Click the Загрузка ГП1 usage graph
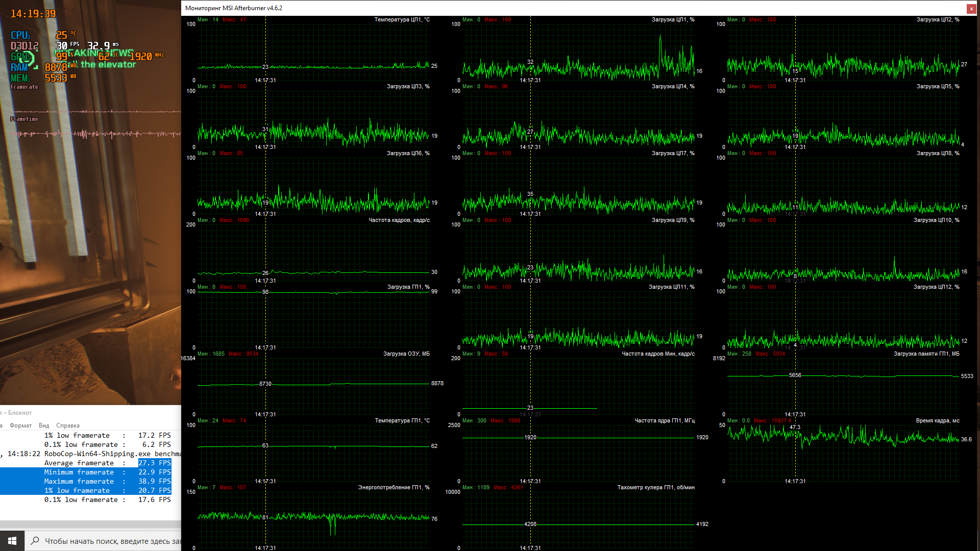 coord(313,319)
